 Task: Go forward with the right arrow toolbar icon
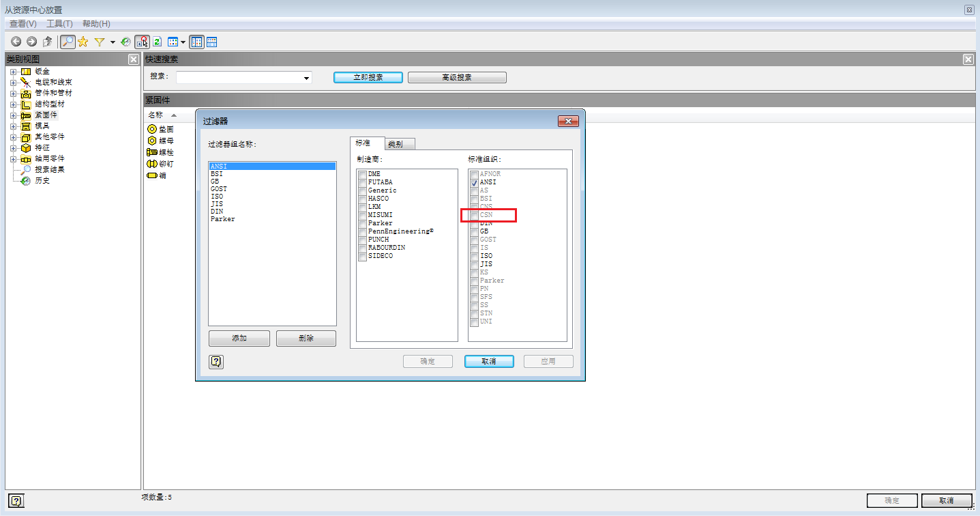[31, 42]
